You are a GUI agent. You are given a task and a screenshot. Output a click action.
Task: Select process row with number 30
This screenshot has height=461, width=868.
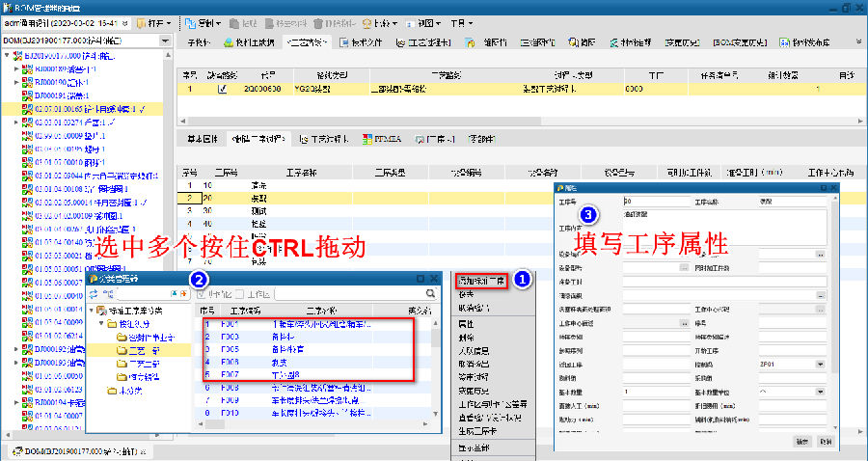[x=366, y=211]
